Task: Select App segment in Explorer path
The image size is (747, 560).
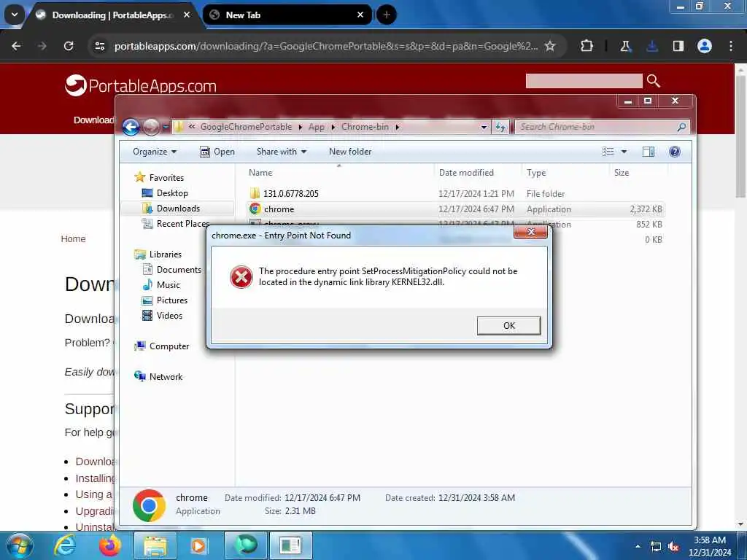Action: point(317,127)
